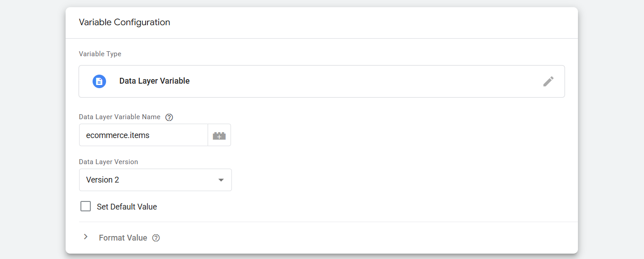
Task: Click the Format Value section title
Action: tap(123, 238)
